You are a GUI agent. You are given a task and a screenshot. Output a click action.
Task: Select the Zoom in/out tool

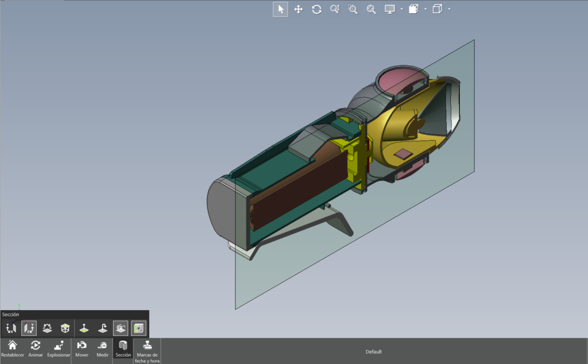(335, 9)
